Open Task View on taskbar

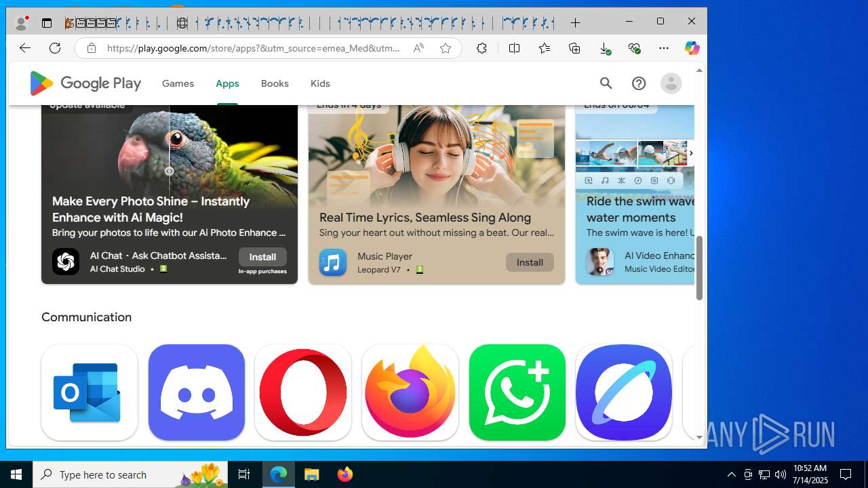point(244,474)
